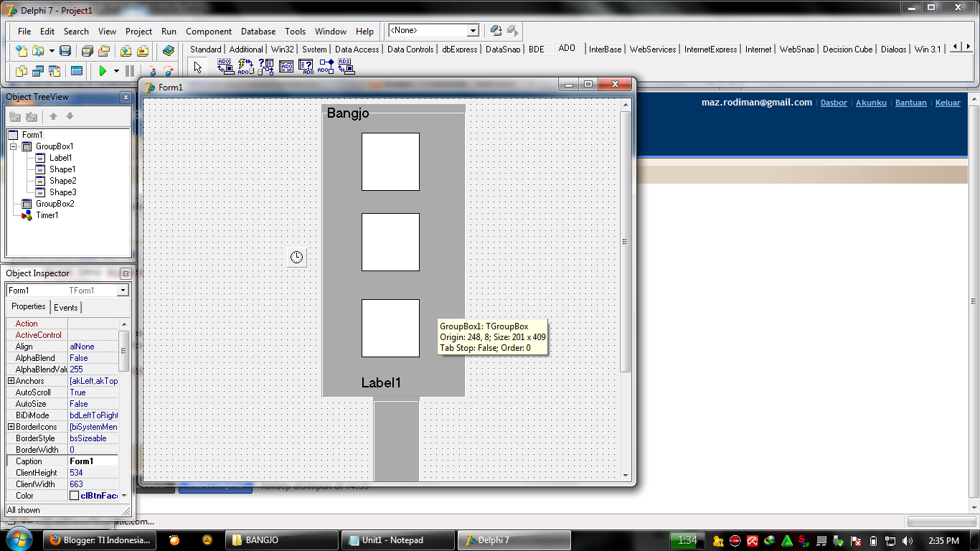Click the Keluar link in browser
980x551 pixels.
point(948,103)
